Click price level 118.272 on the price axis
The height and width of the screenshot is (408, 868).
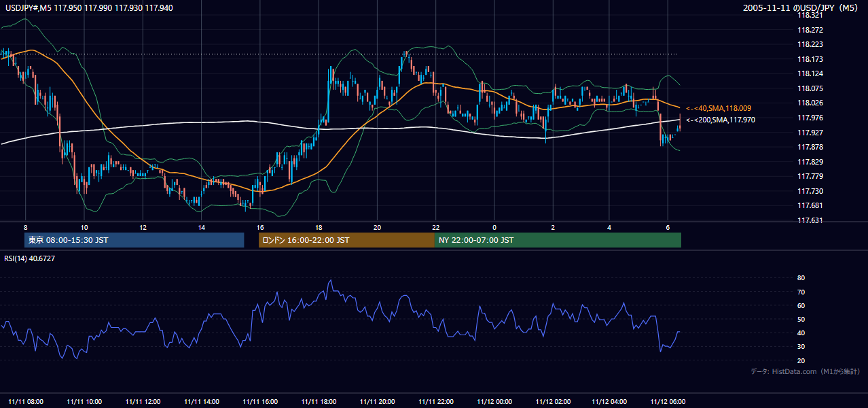tap(810, 30)
